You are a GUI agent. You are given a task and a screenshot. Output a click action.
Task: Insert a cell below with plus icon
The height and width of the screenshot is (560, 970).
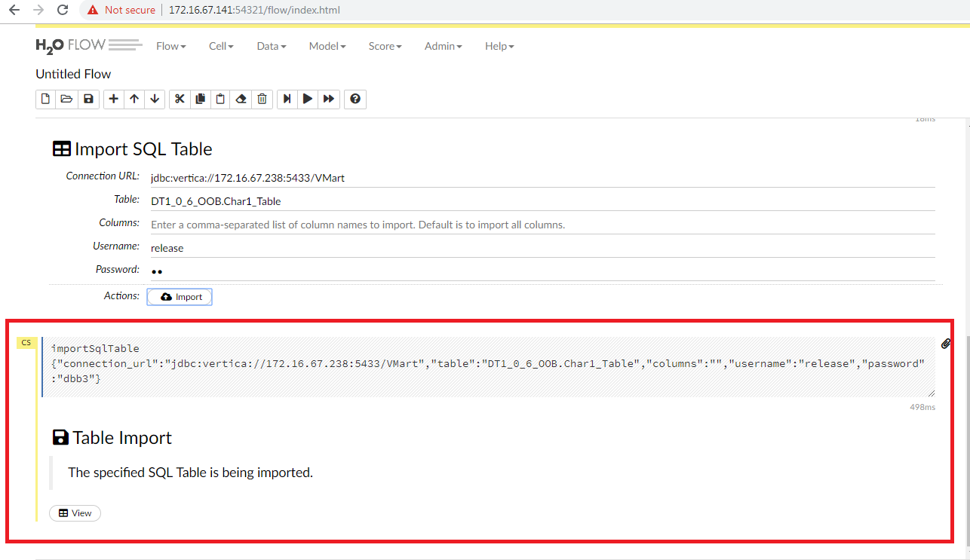point(113,99)
